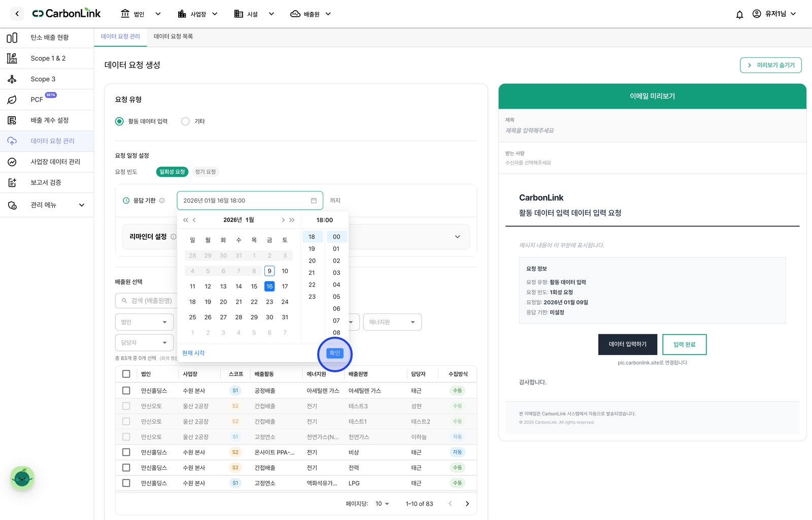Screen dimensions: 812x520
Task: Click the 현재 시각 link
Action: (193, 353)
